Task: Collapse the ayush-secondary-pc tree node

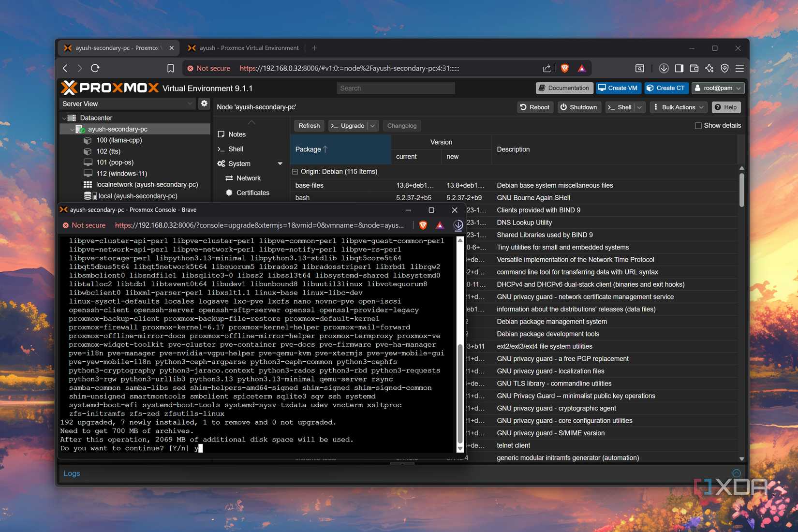Action: [72, 129]
